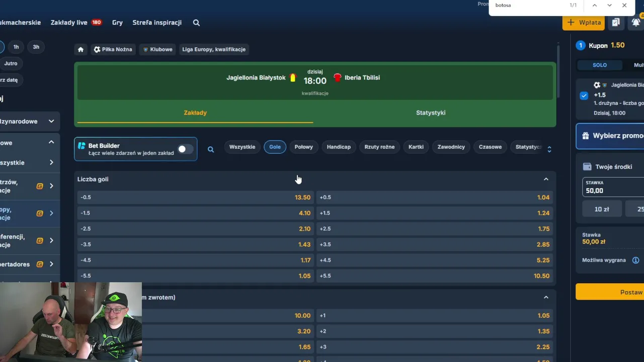Open the Libertadores sidebar row chevron
644x362 pixels.
point(51,264)
